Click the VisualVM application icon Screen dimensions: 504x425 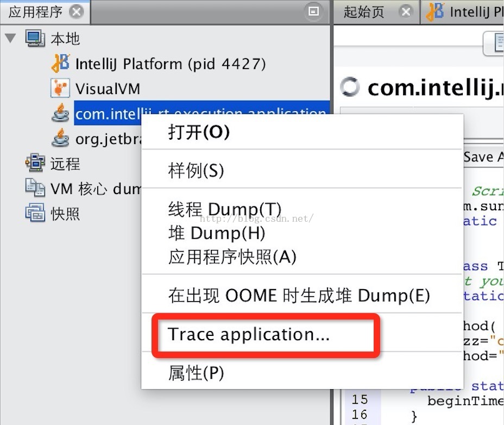pyautogui.click(x=60, y=88)
